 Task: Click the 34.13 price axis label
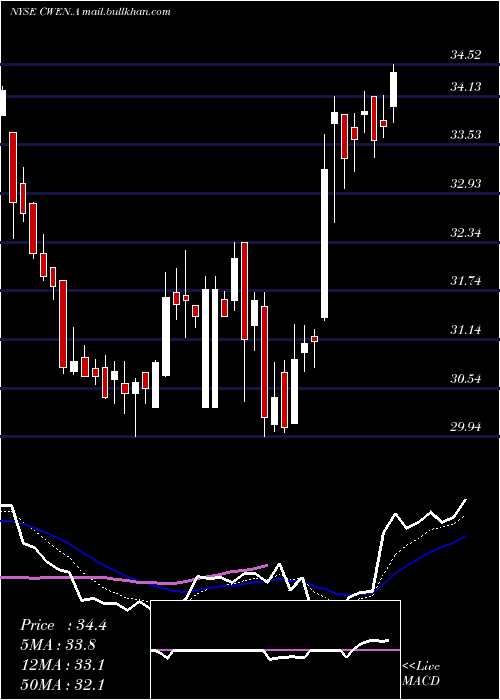(x=466, y=86)
